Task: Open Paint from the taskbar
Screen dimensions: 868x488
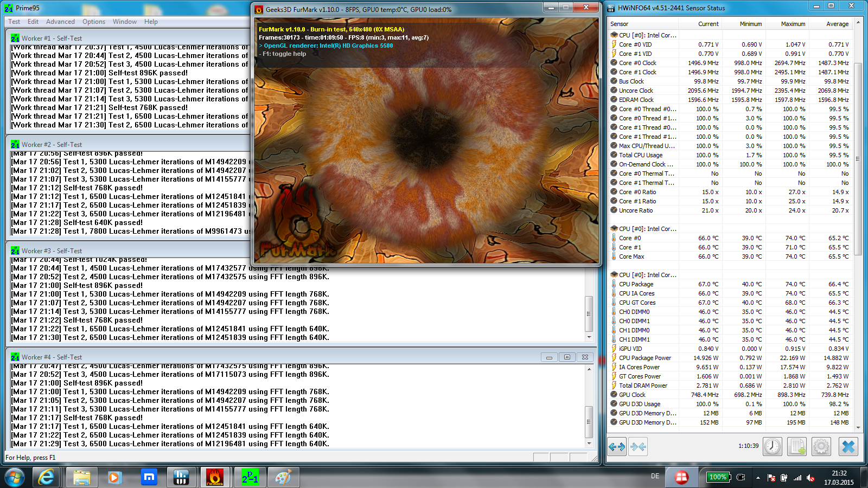Action: (283, 477)
